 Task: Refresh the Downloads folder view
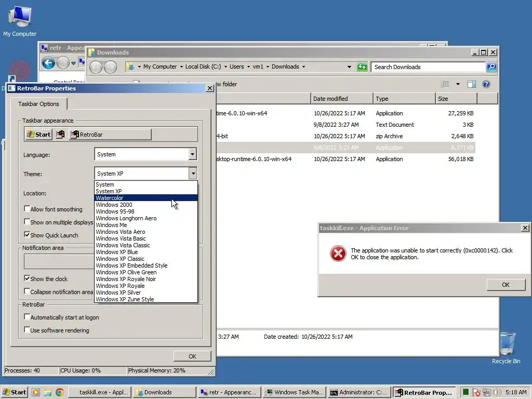(x=362, y=67)
